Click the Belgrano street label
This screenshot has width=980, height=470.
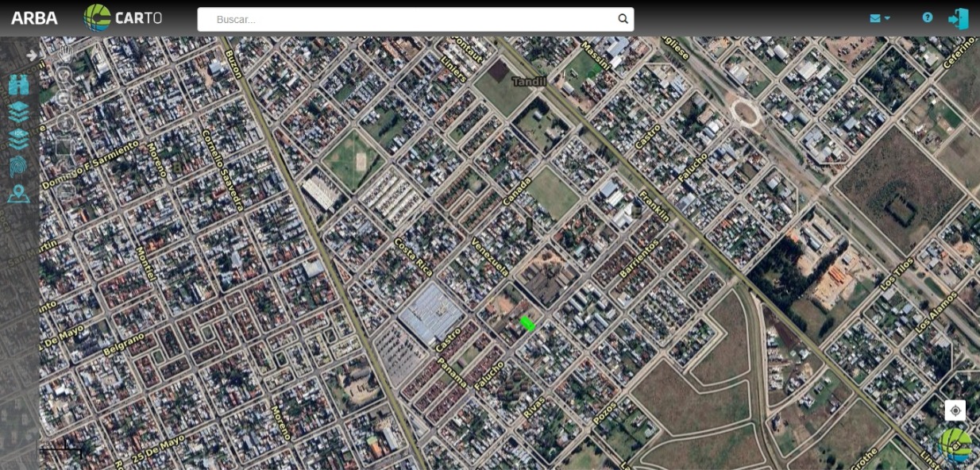[x=124, y=344]
